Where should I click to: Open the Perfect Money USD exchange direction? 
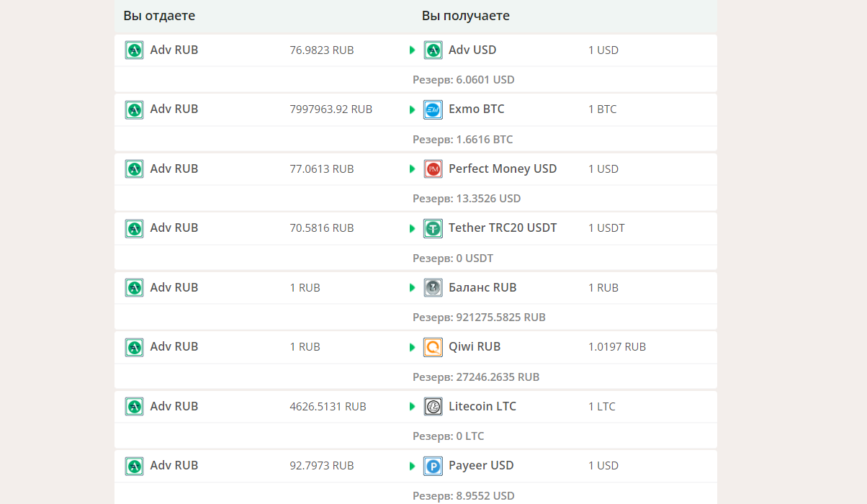coord(415,182)
